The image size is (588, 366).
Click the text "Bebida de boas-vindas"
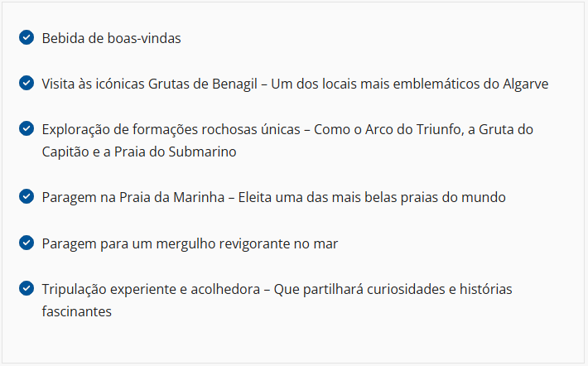click(x=111, y=38)
